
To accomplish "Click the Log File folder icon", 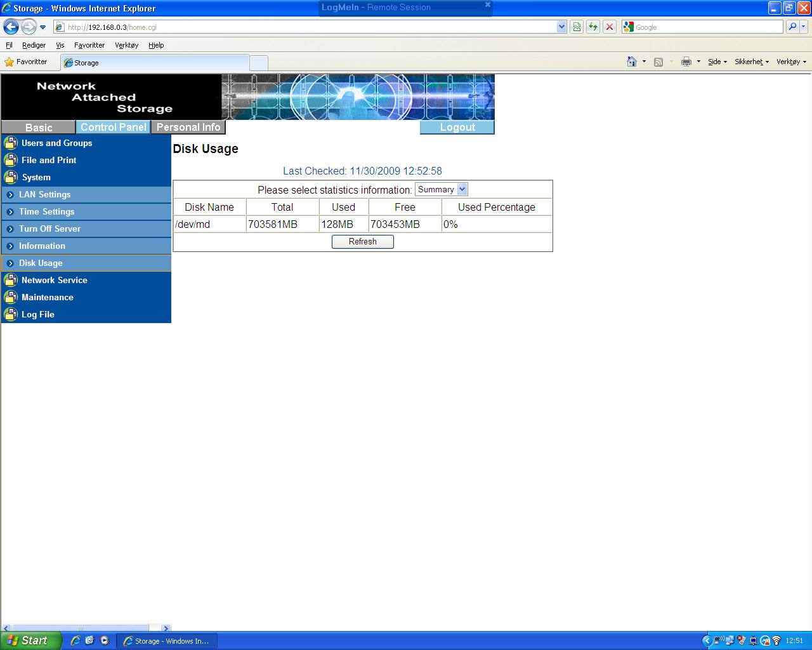I will coord(11,314).
